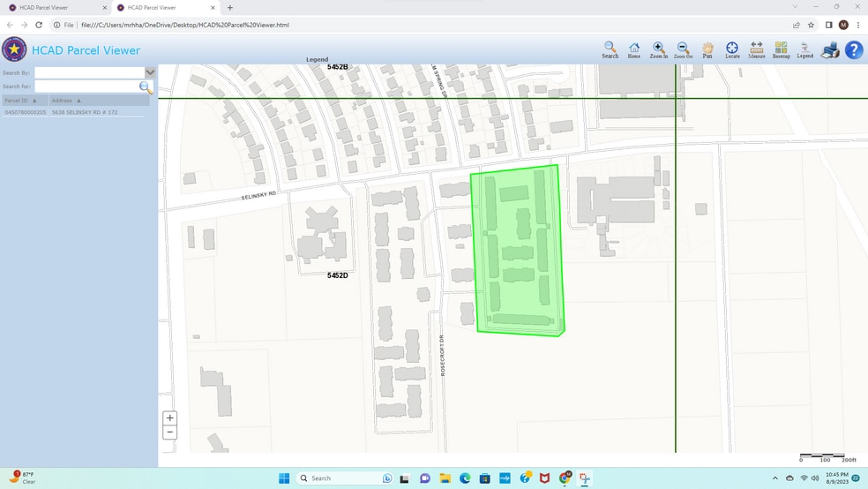Click the Search tool in the toolbar

610,49
